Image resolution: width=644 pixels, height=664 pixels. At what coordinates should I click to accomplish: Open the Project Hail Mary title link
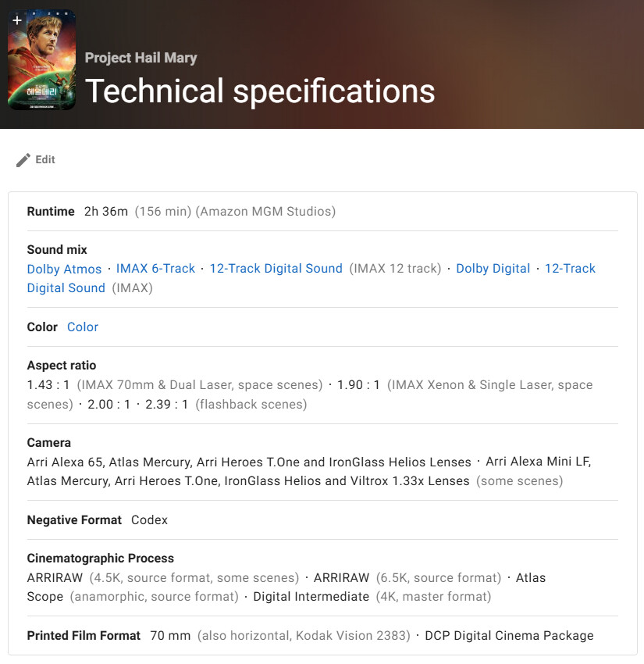pyautogui.click(x=141, y=58)
